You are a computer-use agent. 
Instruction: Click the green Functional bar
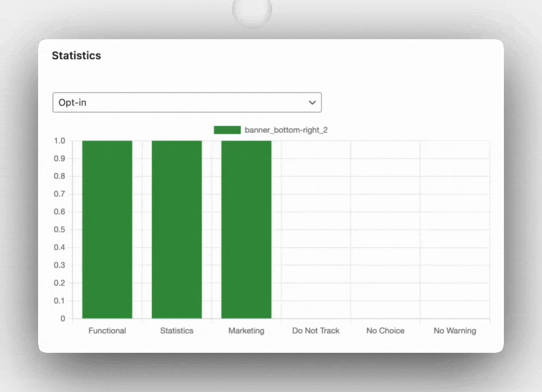[x=107, y=229]
